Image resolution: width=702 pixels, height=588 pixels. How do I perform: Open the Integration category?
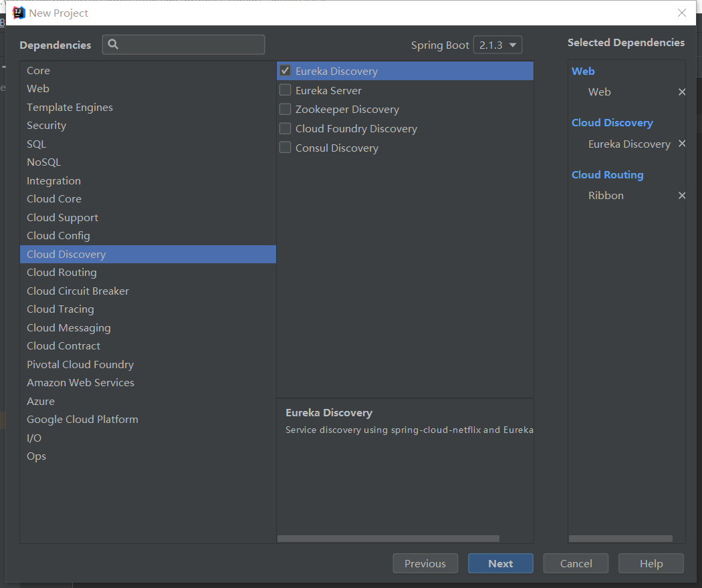pos(148,181)
